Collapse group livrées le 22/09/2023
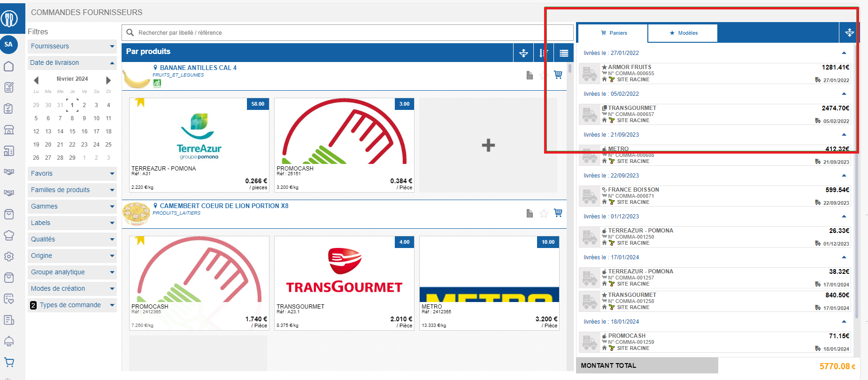This screenshot has height=380, width=868. click(x=844, y=176)
